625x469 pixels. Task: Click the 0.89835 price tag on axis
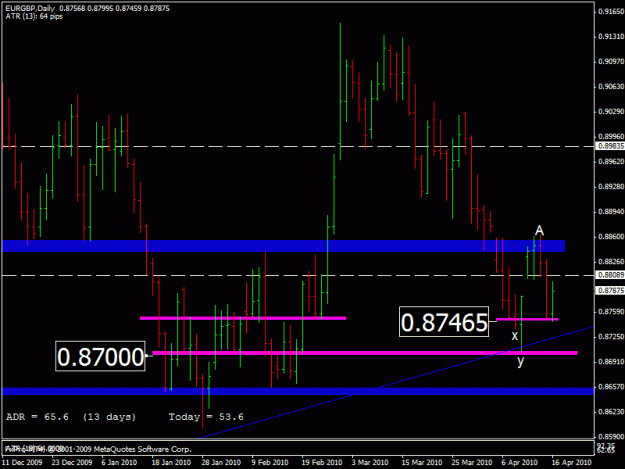610,146
